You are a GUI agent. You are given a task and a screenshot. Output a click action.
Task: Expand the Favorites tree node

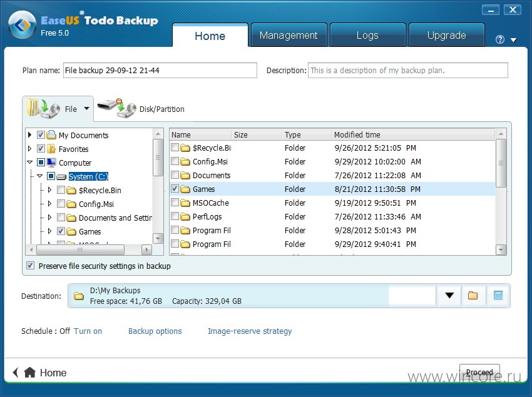click(x=29, y=149)
